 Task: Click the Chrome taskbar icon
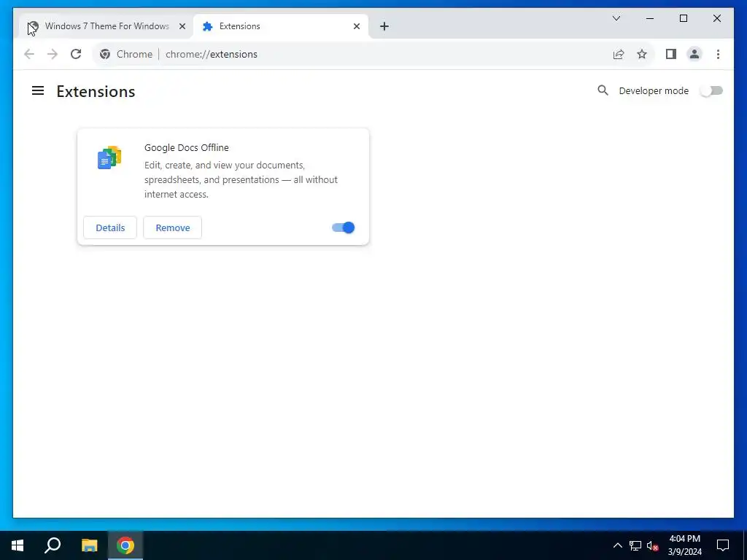[125, 545]
